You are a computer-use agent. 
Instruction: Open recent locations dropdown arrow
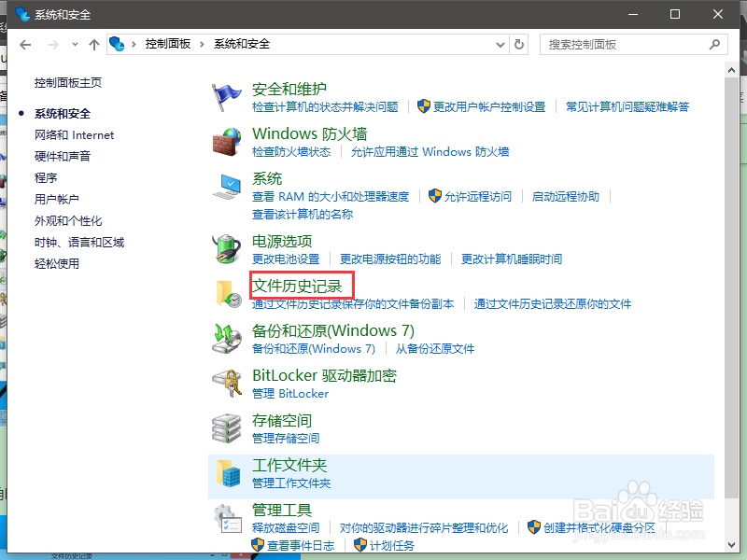tap(75, 44)
